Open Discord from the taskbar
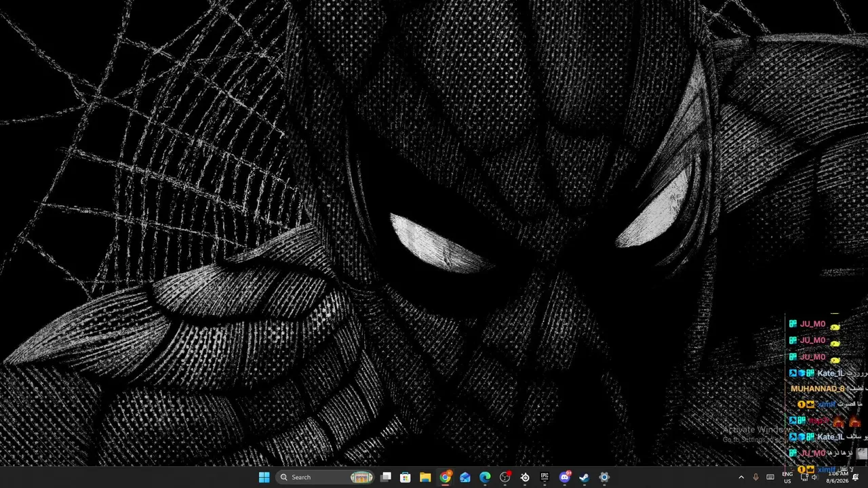This screenshot has width=868, height=488. (x=565, y=477)
